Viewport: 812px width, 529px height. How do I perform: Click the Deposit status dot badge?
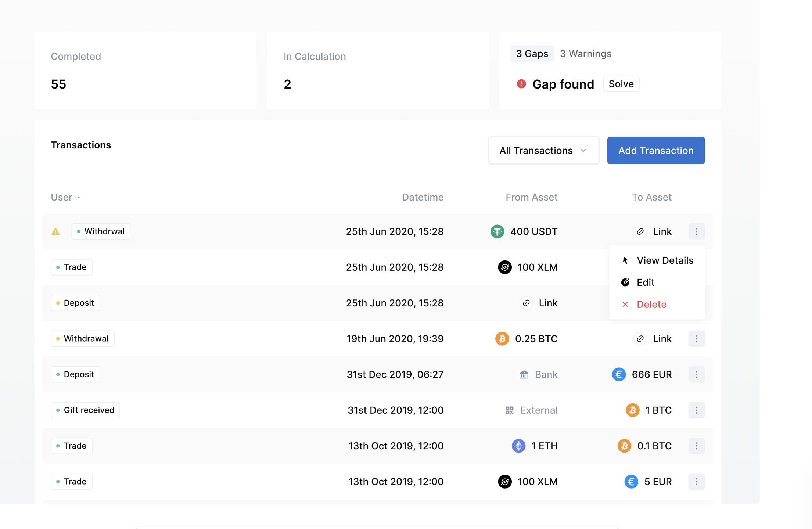coord(75,303)
